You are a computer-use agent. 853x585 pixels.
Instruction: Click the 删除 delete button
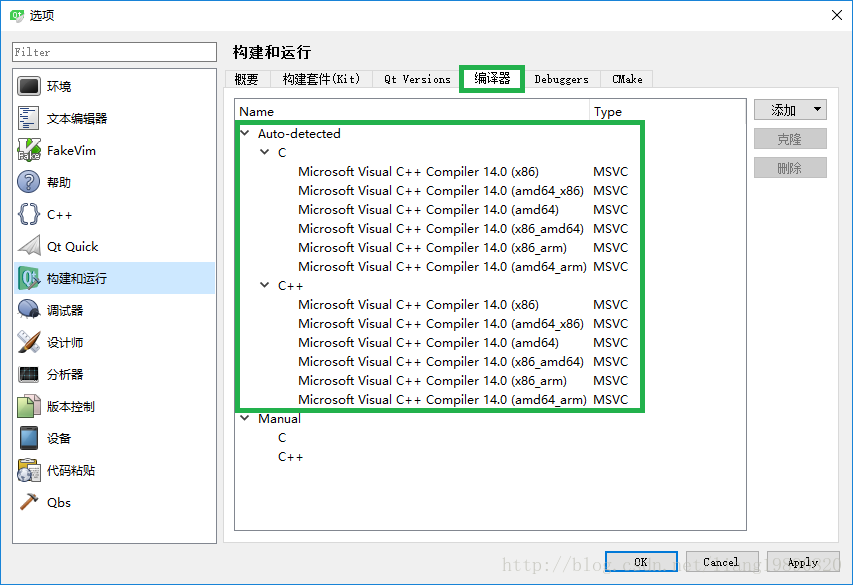click(790, 168)
